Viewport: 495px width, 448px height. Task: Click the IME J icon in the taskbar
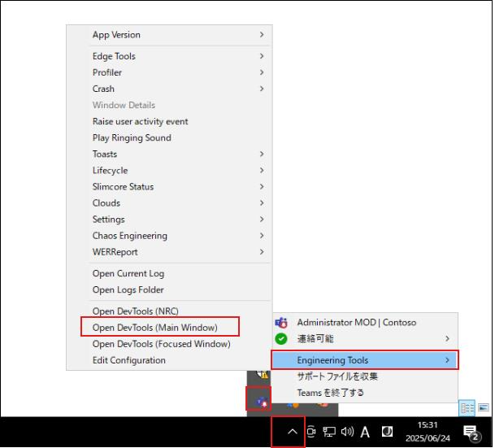coord(387,431)
